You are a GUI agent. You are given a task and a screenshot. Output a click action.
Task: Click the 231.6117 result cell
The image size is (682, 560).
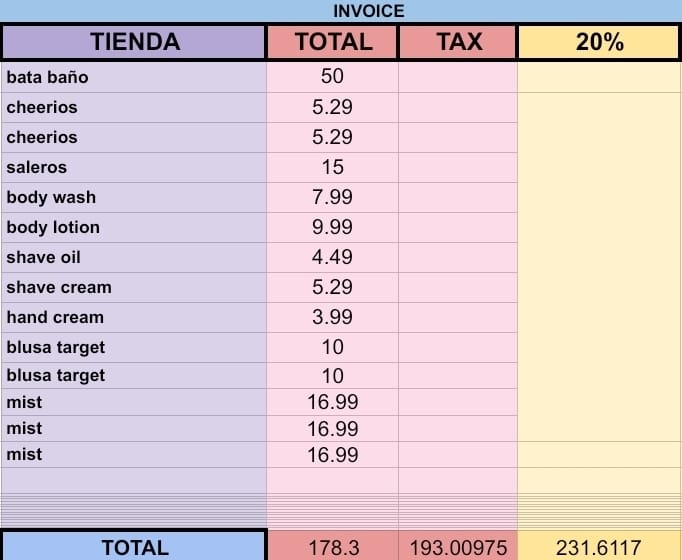pos(599,547)
